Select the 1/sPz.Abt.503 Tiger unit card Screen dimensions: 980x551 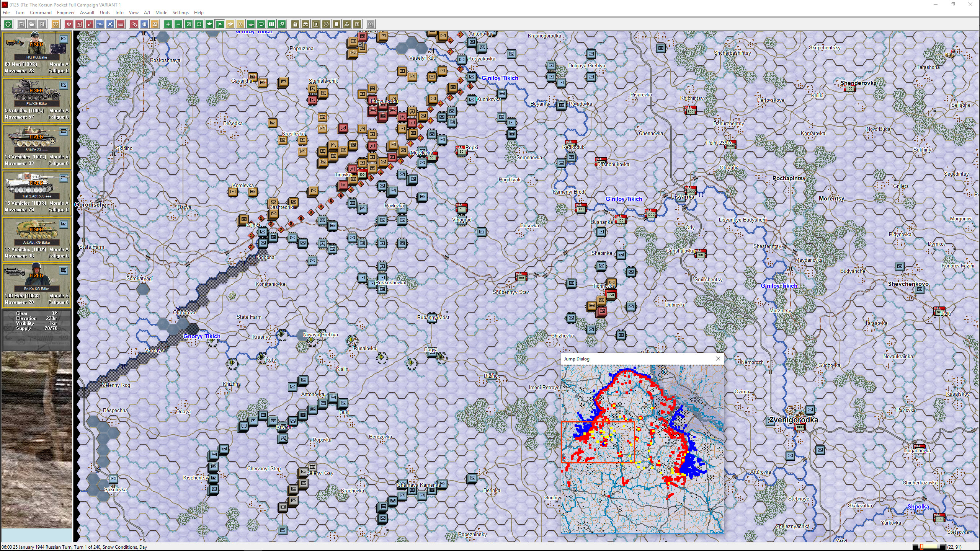[37, 192]
